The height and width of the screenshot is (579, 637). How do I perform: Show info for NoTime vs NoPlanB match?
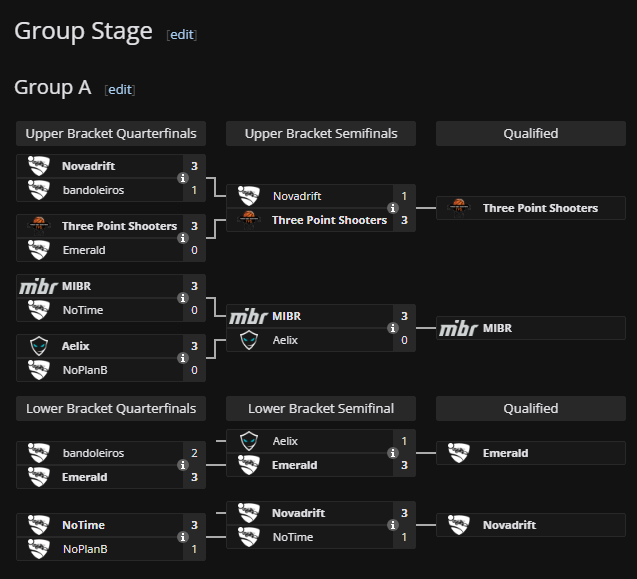pyautogui.click(x=183, y=537)
